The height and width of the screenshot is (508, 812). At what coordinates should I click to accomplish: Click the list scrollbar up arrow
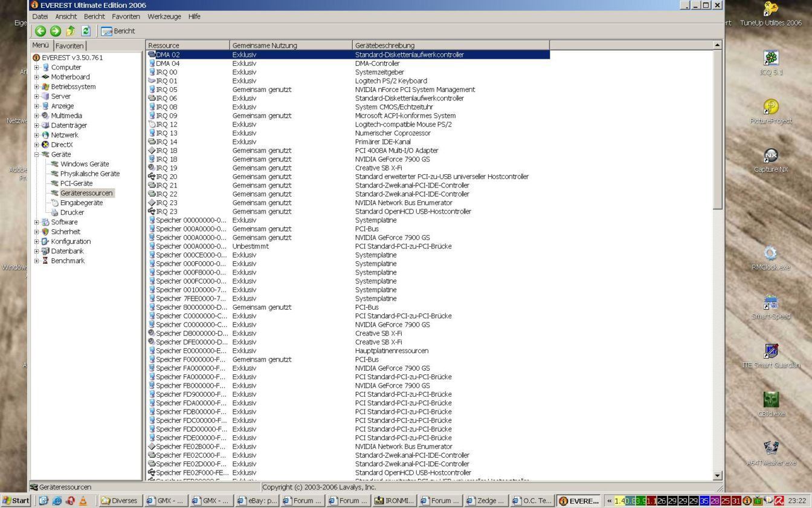pos(717,45)
